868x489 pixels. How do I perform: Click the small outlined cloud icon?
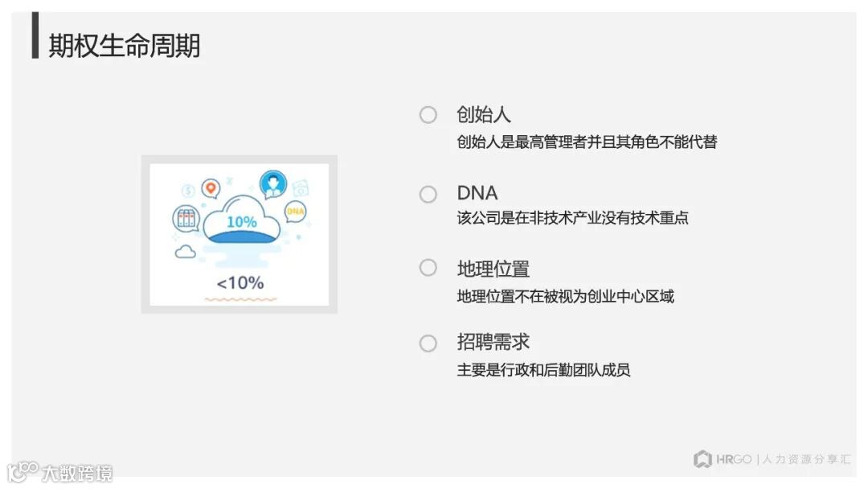[x=186, y=253]
